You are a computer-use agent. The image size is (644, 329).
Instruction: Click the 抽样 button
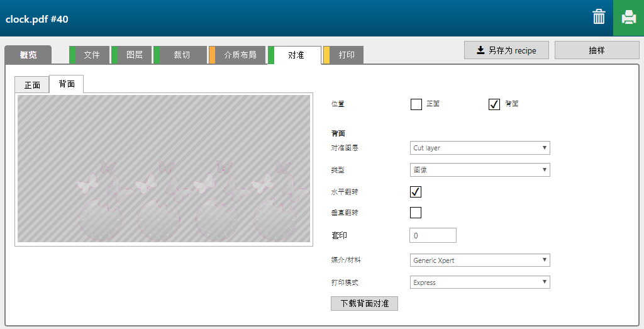coord(596,50)
